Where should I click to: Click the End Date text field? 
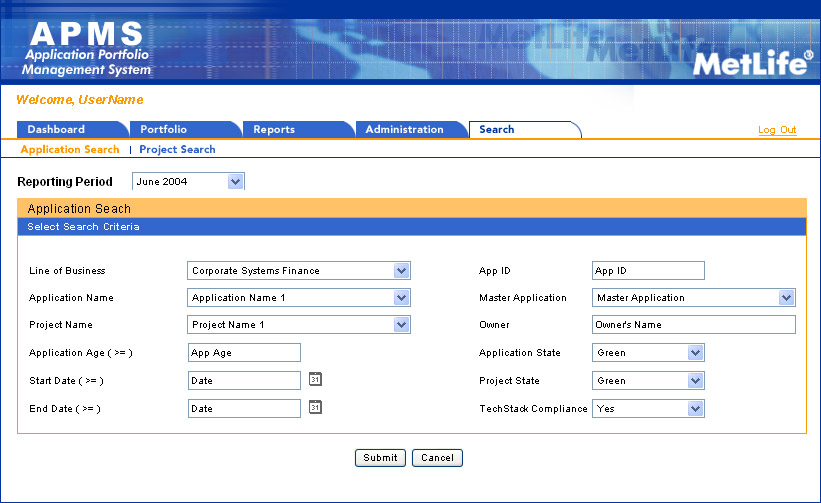pyautogui.click(x=244, y=409)
